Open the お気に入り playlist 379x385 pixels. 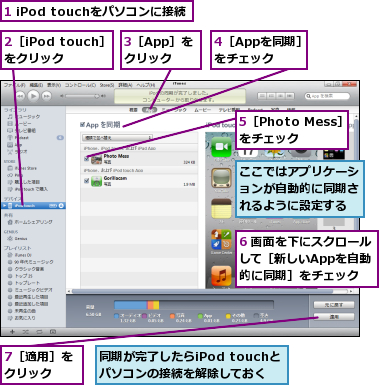22,318
